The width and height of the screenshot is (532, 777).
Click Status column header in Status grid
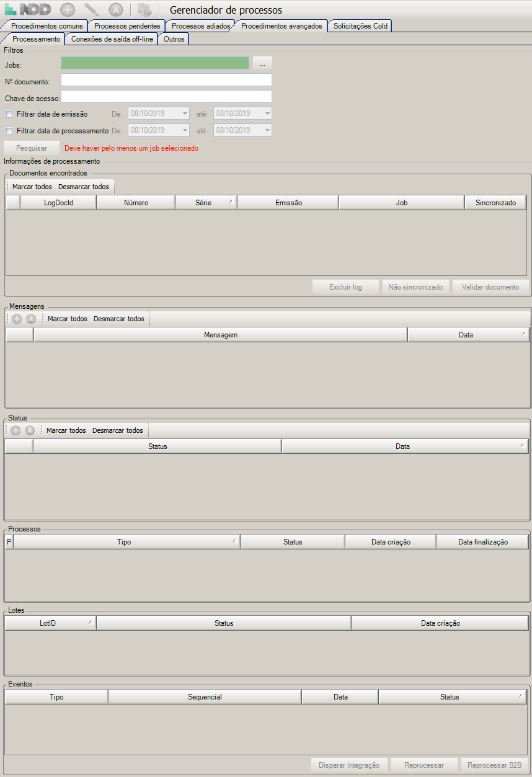tap(157, 446)
